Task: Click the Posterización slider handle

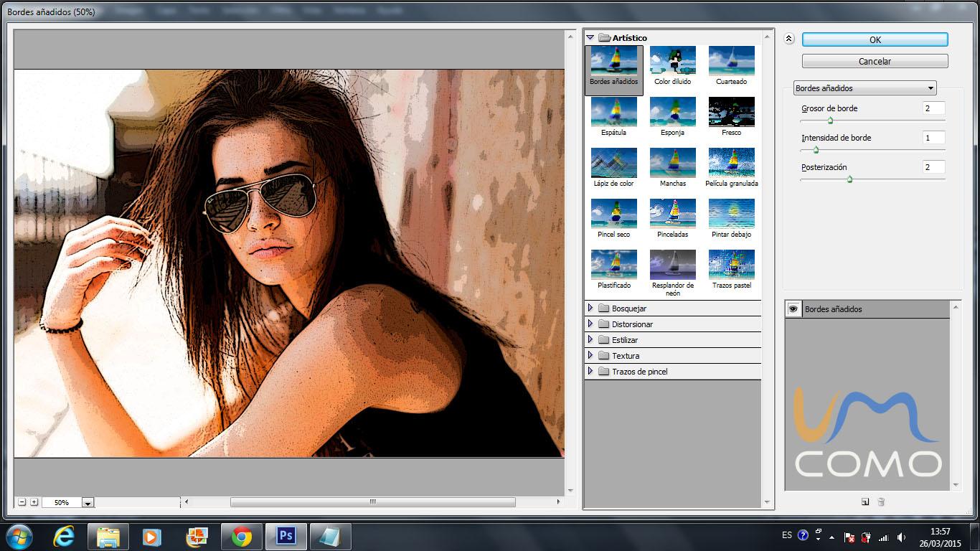Action: click(x=849, y=179)
